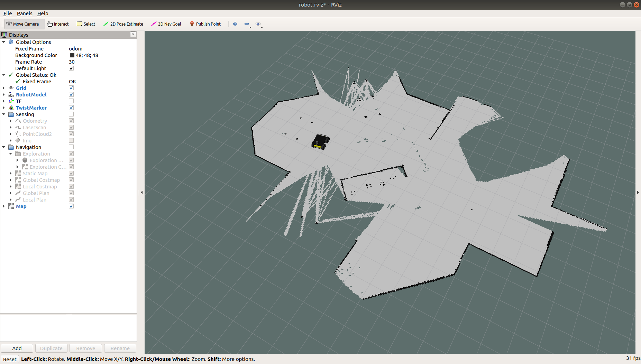Viewport: 641px width, 364px height.
Task: Pick the 2D Nav Goal tool
Action: 166,24
